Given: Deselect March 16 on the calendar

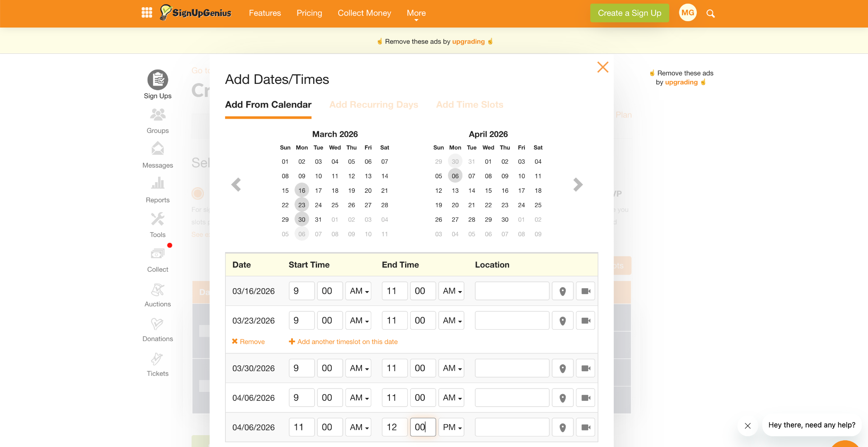Looking at the screenshot, I should (302, 190).
